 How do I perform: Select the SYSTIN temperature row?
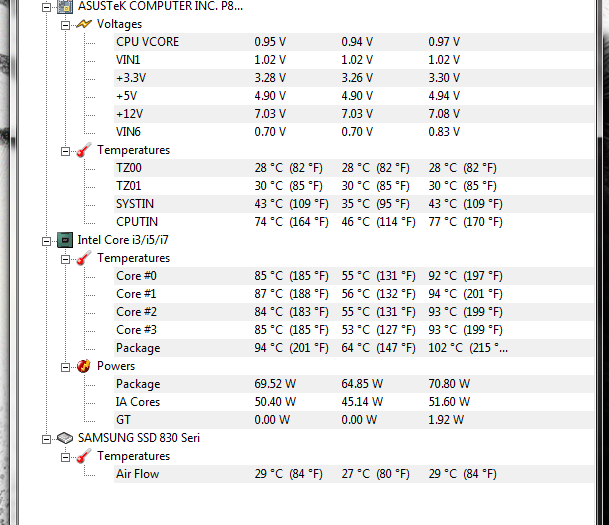click(354, 204)
